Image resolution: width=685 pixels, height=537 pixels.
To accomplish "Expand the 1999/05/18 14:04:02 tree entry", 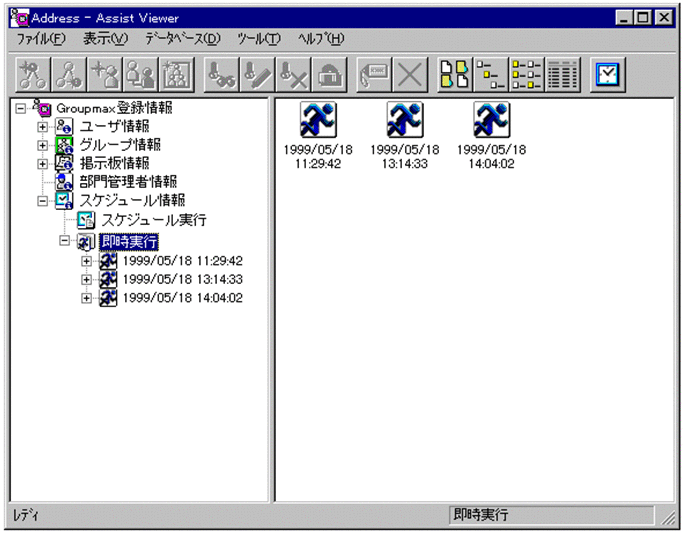I will point(86,298).
